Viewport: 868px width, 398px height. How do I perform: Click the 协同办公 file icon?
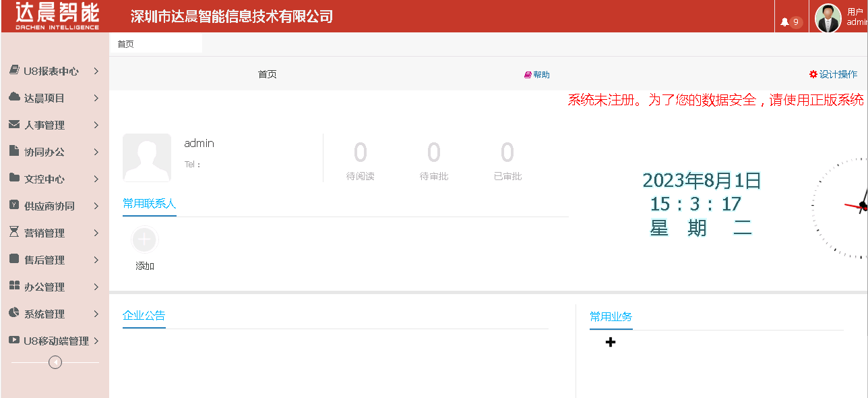click(14, 151)
